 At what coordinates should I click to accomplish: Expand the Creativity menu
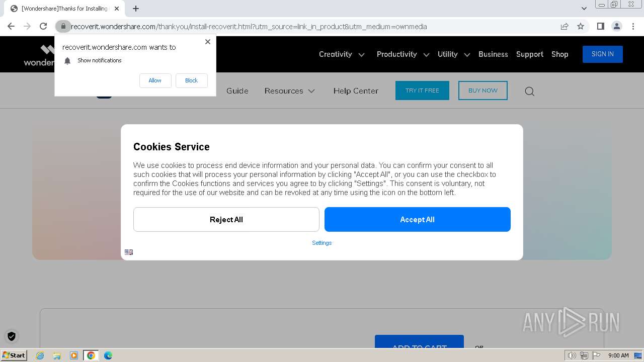[x=342, y=54]
